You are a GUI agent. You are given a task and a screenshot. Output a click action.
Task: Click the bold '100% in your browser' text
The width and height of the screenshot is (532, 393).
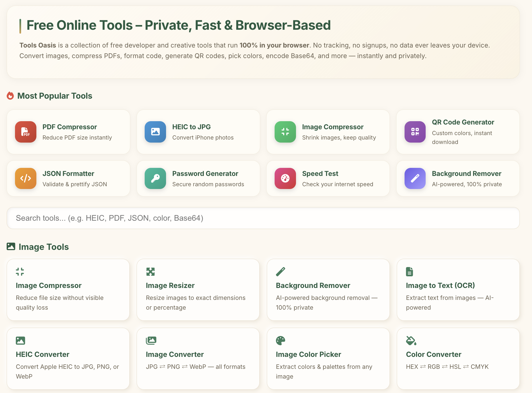coord(274,45)
